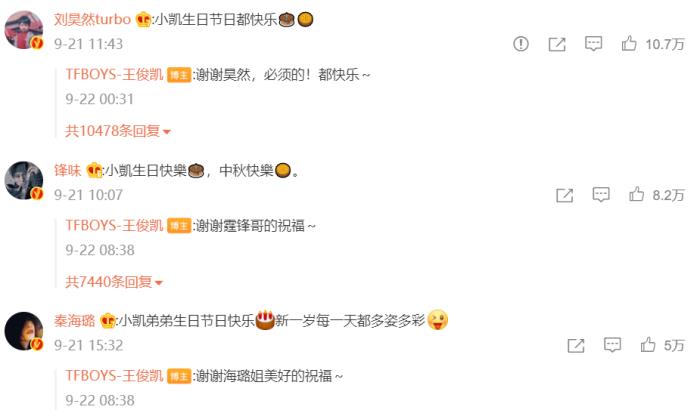Click 锋味's avatar picture
This screenshot has width=700, height=410.
[x=24, y=180]
